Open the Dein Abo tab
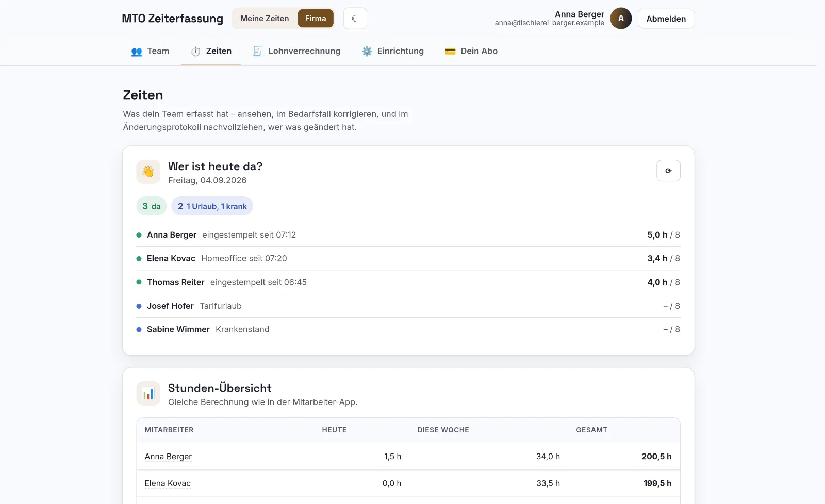 tap(471, 51)
